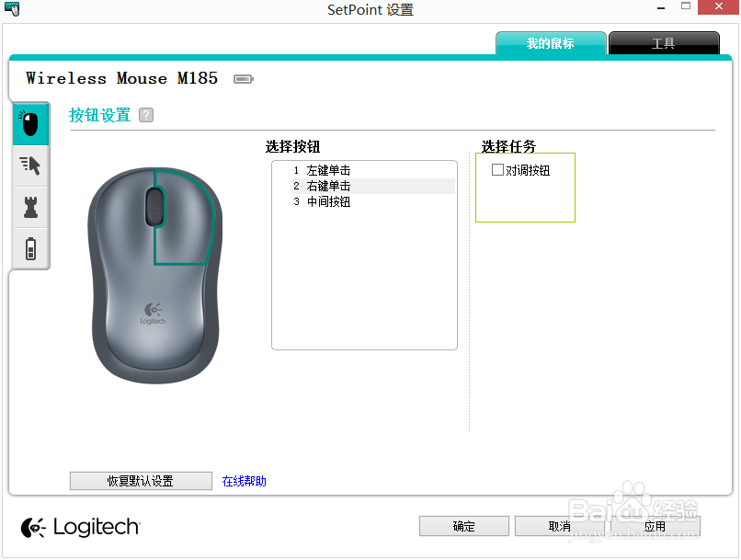Select 左键单击 in the button list
The height and width of the screenshot is (560, 741).
click(x=373, y=170)
